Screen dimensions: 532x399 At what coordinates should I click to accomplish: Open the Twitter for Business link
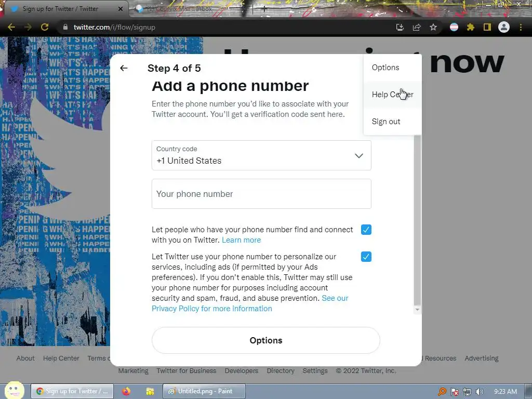[187, 371]
